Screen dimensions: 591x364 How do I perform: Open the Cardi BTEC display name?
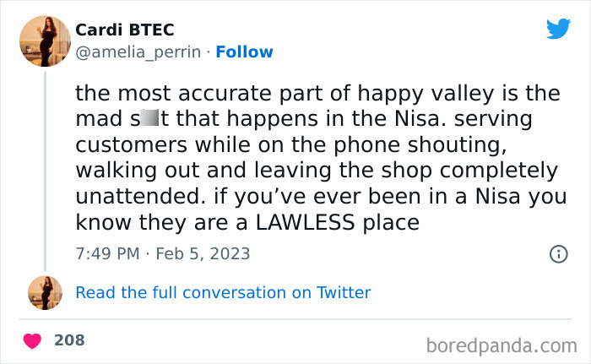125,30
